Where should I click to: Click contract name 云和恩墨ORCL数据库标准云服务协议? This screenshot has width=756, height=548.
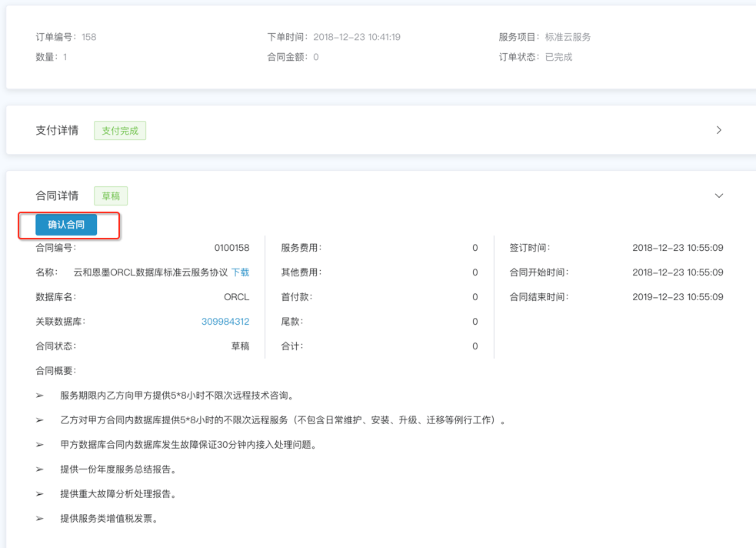pyautogui.click(x=150, y=272)
